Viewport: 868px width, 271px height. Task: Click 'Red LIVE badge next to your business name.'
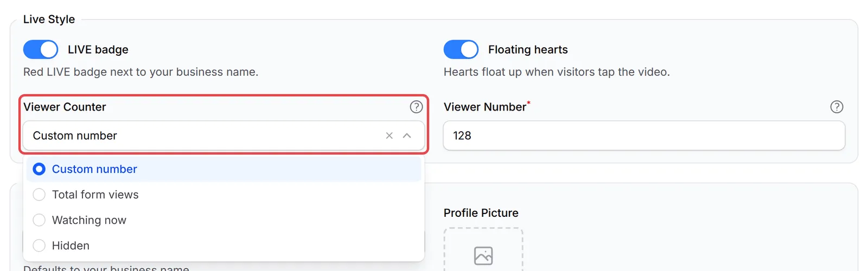point(141,72)
